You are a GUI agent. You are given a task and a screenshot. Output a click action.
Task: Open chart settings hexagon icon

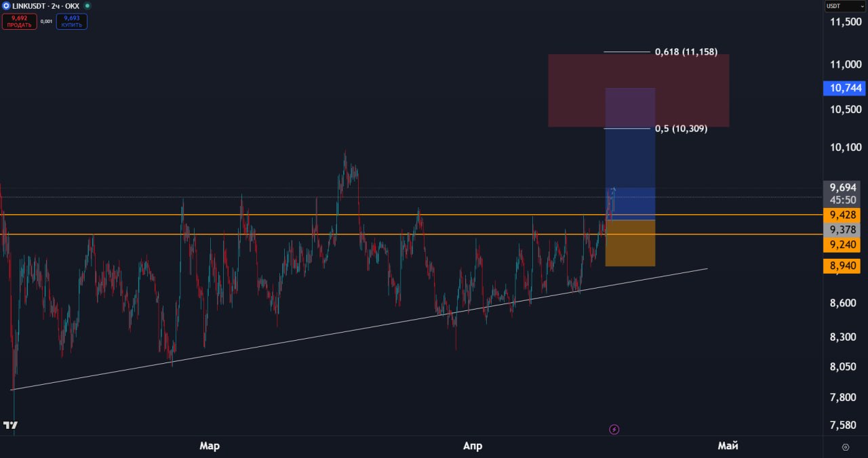(845, 447)
